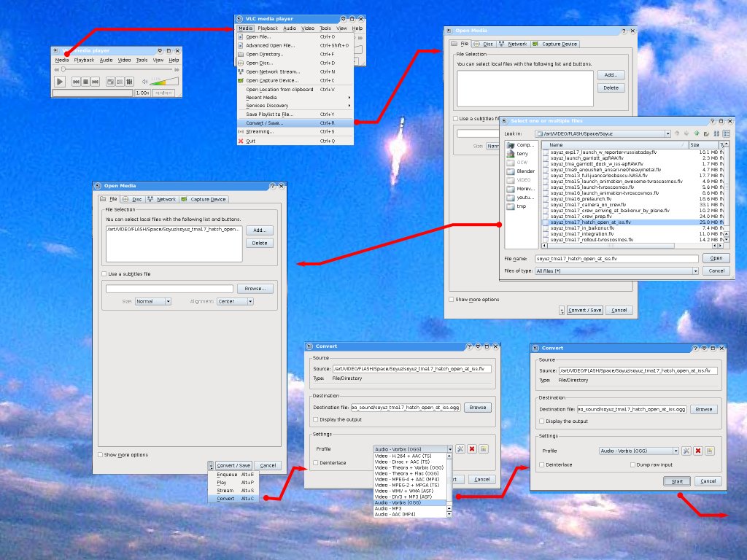Delete profile red X in Convert dialog with open profile list
The height and width of the screenshot is (560, 747).
pos(472,449)
